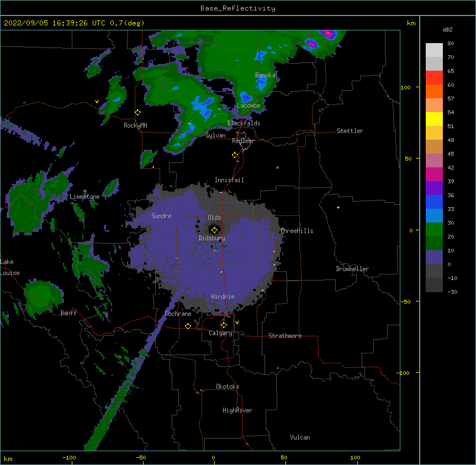This screenshot has width=476, height=465.
Task: Click the Airdrie city label
Action: 223,297
